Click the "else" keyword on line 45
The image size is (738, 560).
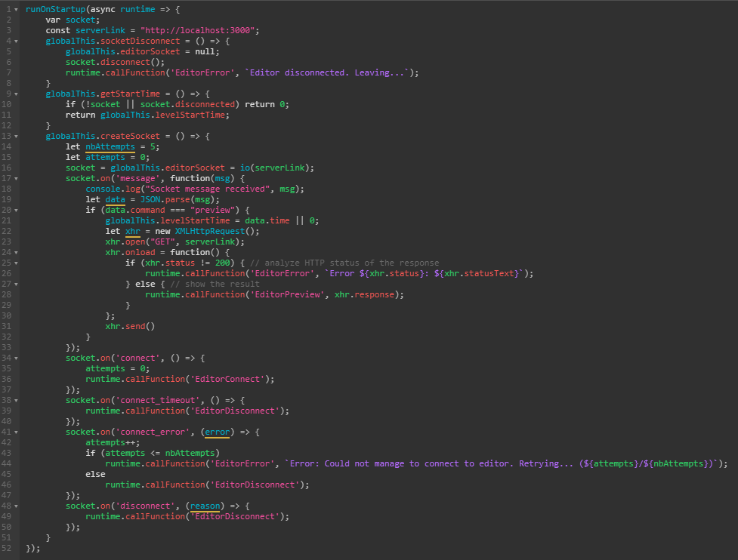pos(95,475)
